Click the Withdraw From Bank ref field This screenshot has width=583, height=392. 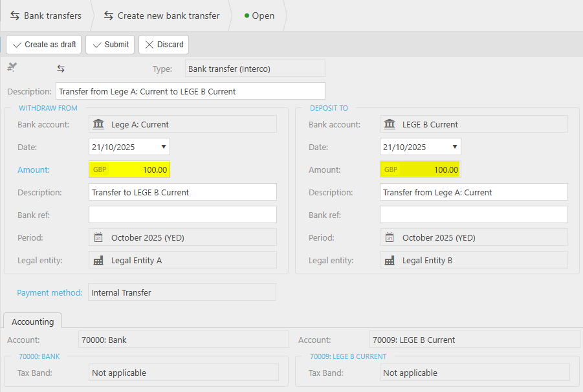[182, 215]
